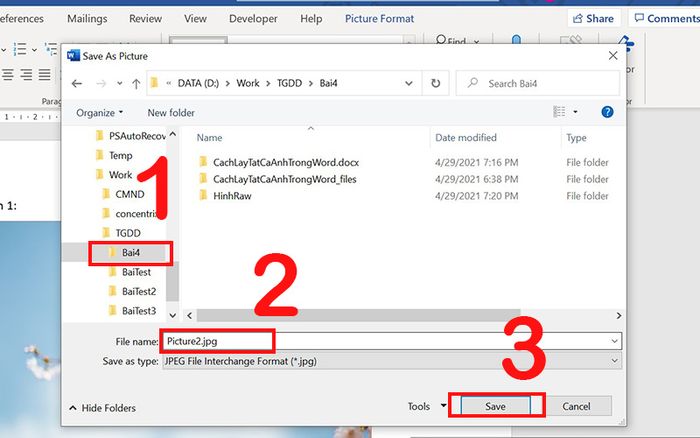Click the Search Bai4 field

(538, 83)
